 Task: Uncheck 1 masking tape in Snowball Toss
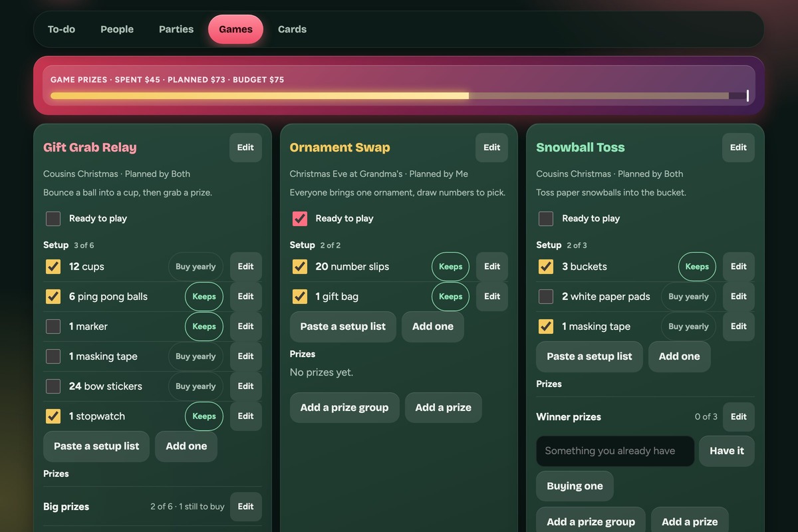[546, 327]
